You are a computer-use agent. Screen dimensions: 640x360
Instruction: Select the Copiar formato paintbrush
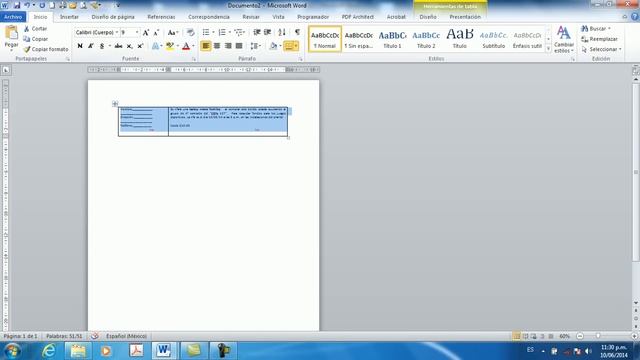46,49
